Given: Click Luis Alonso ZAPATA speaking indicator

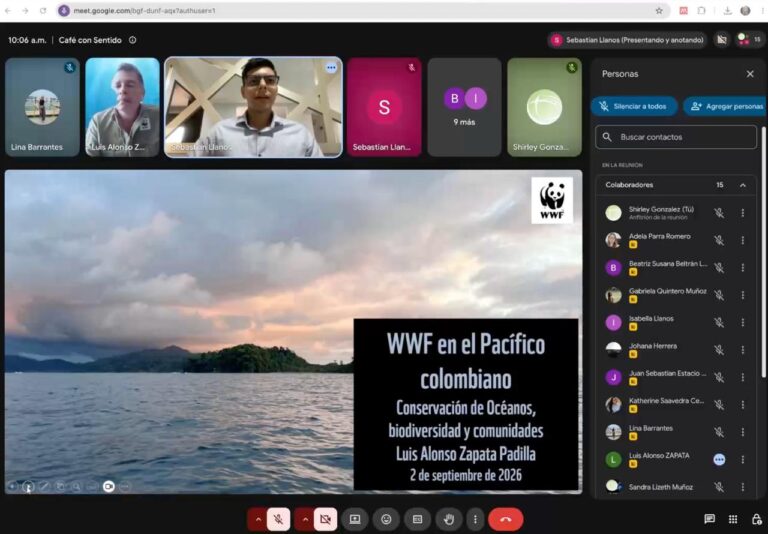Looking at the screenshot, I should (x=719, y=460).
